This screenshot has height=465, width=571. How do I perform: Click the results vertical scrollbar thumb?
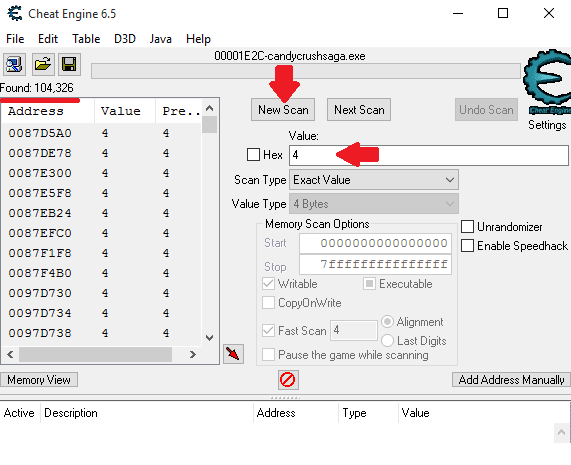click(x=209, y=125)
